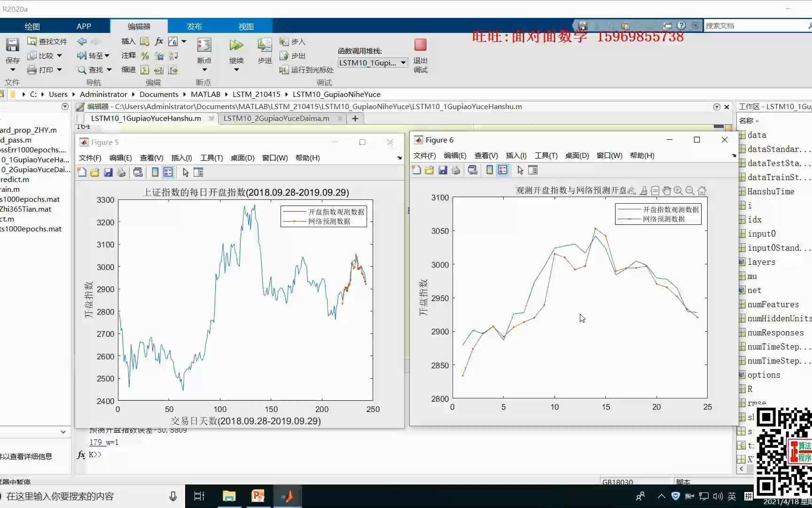Open 插入(I) menu in Figure 5
This screenshot has height=508, width=812.
(x=181, y=158)
